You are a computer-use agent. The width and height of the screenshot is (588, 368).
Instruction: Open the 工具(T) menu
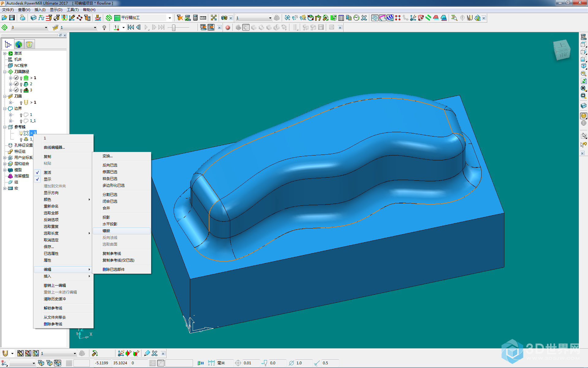(73, 10)
